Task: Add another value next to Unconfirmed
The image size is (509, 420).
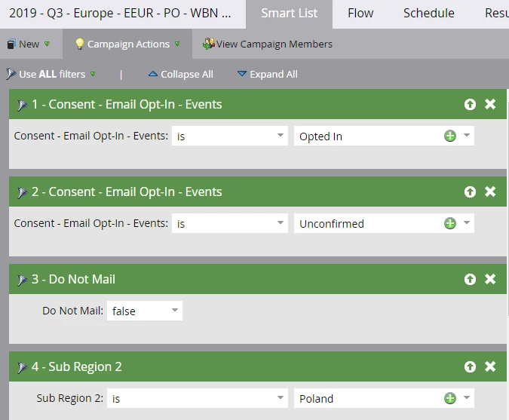Action: pos(450,223)
